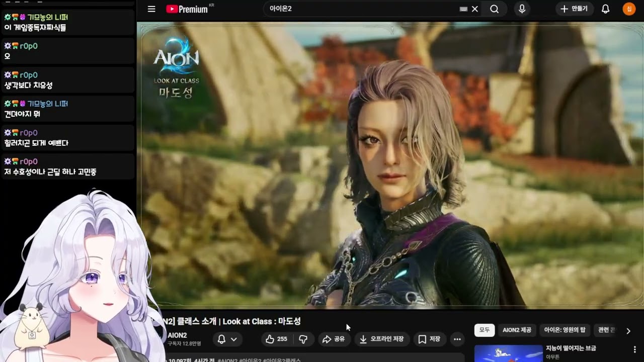Open the AION2 channel name link
Screen dimensions: 644x362
[177, 335]
